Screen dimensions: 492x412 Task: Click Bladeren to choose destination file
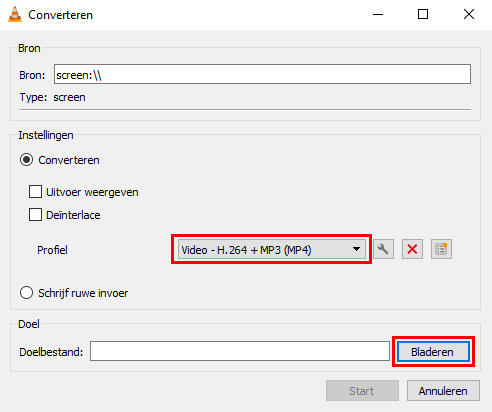pos(433,352)
